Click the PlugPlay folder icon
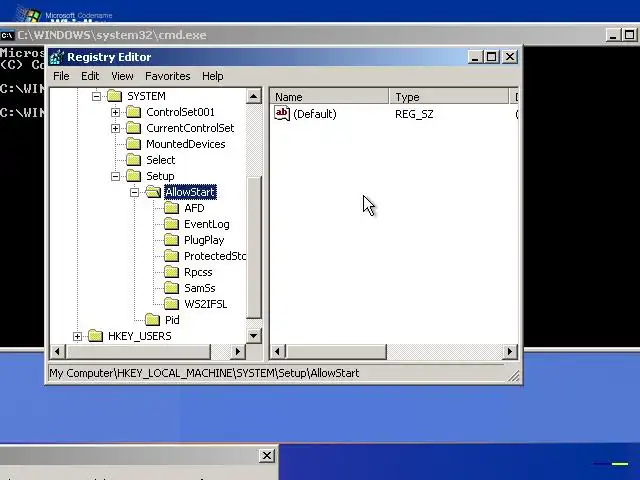 coord(172,240)
